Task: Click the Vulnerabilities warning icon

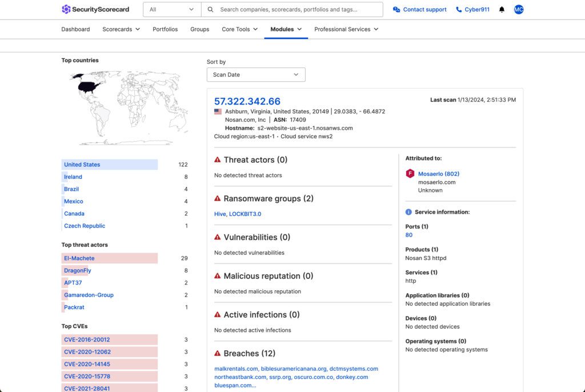Action: click(218, 237)
